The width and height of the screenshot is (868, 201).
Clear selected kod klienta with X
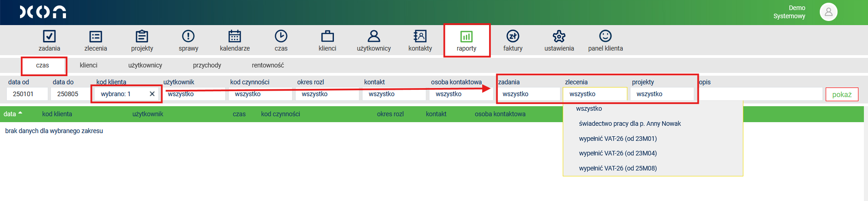pos(152,94)
